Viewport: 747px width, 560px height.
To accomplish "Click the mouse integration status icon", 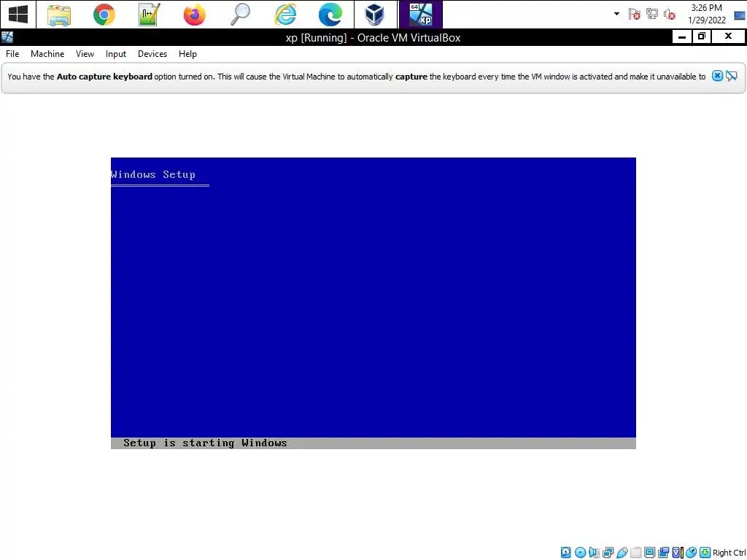I will coord(691,553).
